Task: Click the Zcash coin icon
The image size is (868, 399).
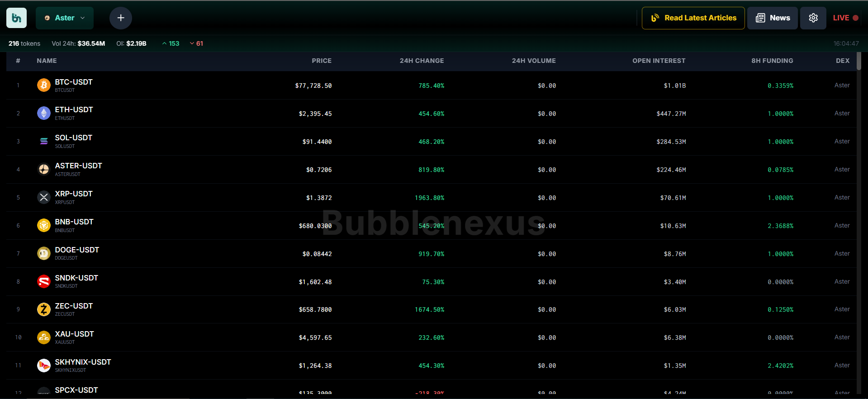Action: coord(44,309)
